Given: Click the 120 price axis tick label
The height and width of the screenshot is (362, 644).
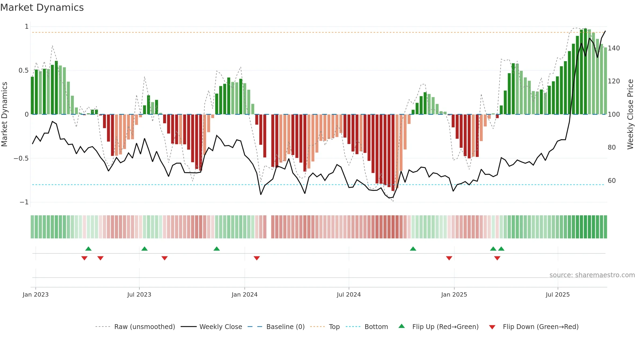Looking at the screenshot, I should click(614, 81).
